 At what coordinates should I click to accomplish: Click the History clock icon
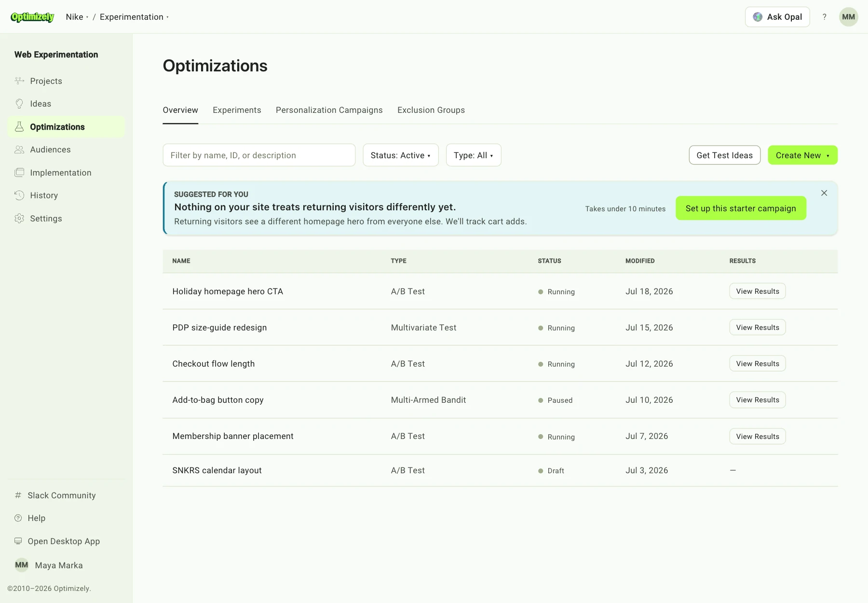19,195
